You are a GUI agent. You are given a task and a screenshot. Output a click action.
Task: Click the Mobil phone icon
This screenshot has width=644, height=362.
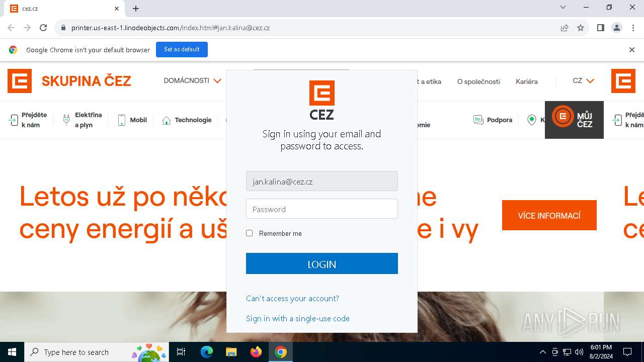click(x=121, y=120)
